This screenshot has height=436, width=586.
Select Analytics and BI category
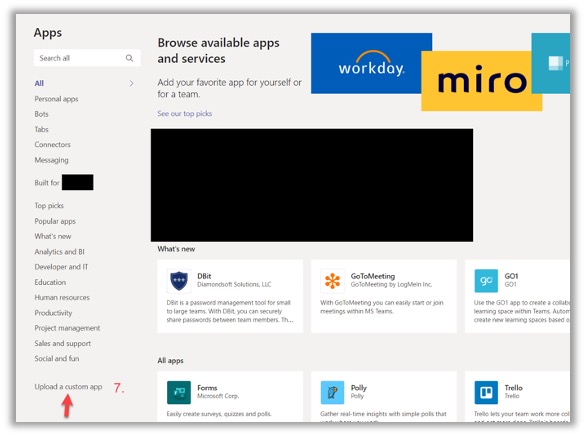59,251
